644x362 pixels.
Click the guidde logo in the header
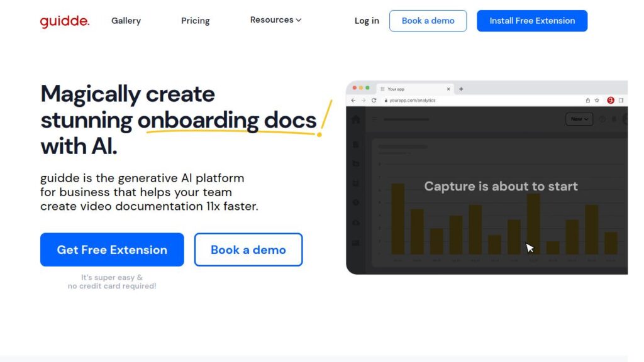tap(64, 21)
